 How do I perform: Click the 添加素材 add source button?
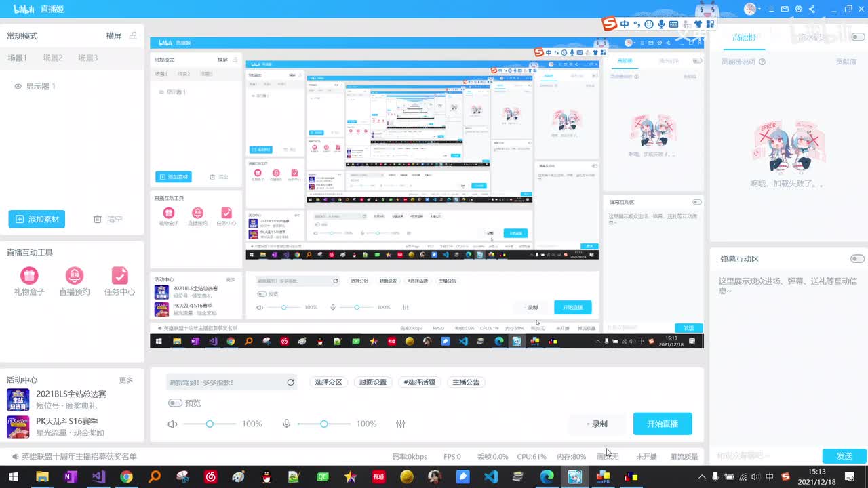point(37,219)
